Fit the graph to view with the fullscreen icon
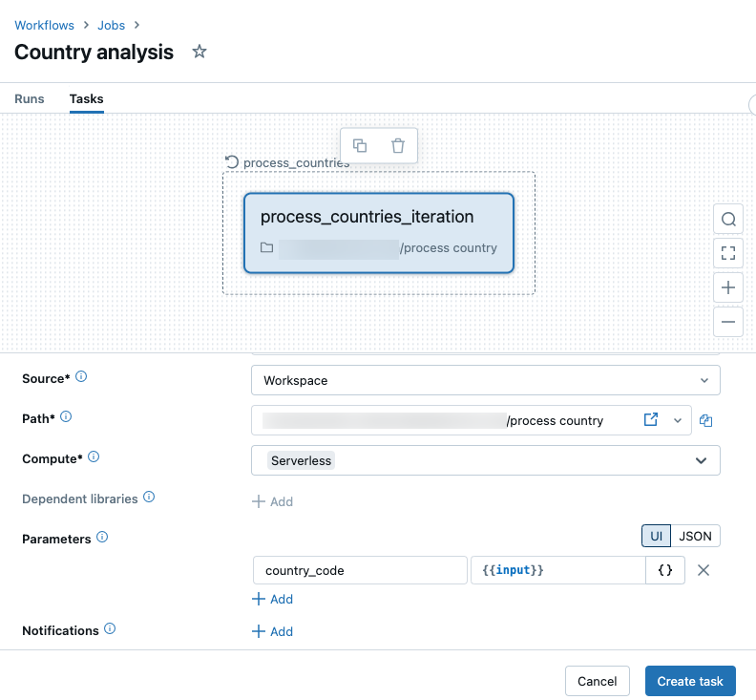 (x=728, y=253)
